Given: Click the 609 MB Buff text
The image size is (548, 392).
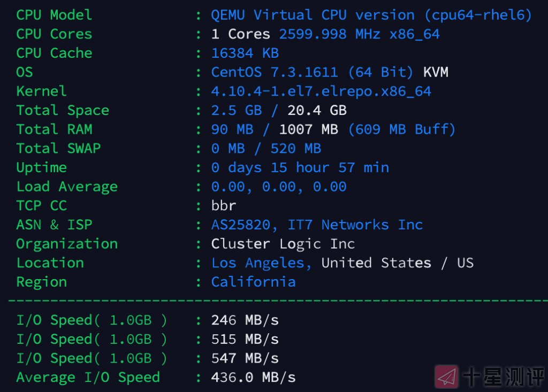Looking at the screenshot, I should (402, 129).
